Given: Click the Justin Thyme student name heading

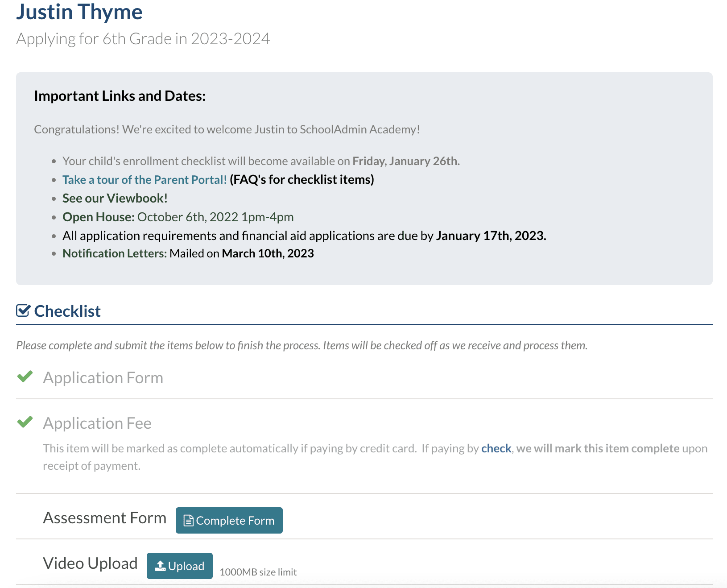Looking at the screenshot, I should tap(79, 12).
